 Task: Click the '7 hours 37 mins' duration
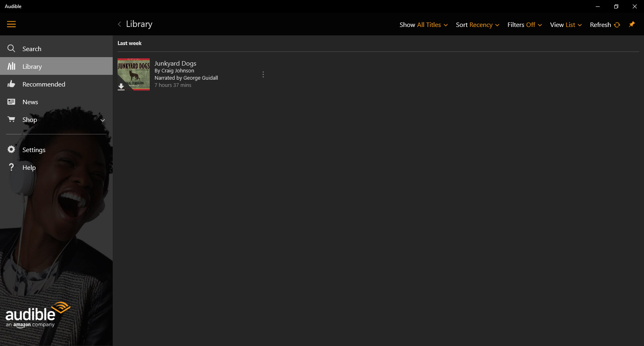coord(173,85)
